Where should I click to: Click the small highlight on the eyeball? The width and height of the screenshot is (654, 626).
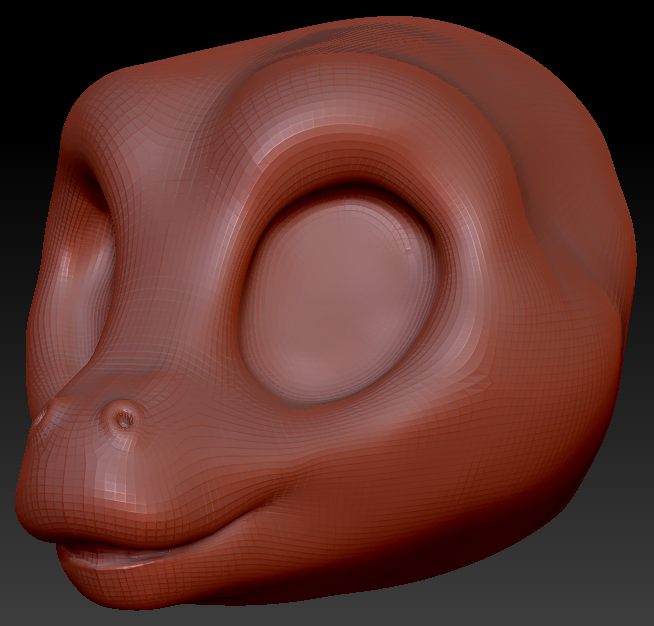(x=407, y=247)
